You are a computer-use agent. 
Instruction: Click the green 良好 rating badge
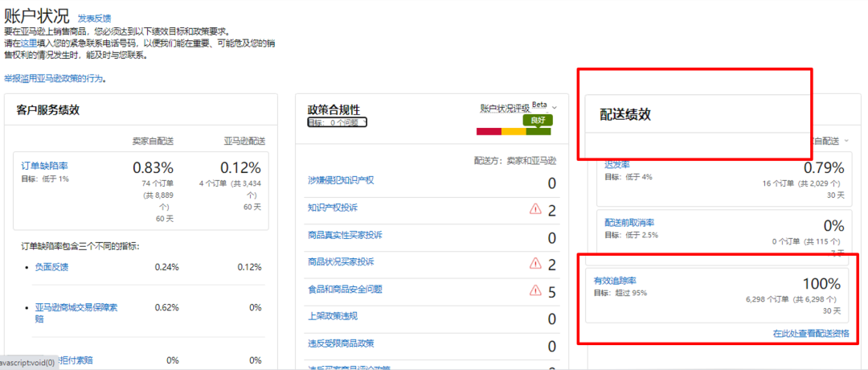point(538,120)
